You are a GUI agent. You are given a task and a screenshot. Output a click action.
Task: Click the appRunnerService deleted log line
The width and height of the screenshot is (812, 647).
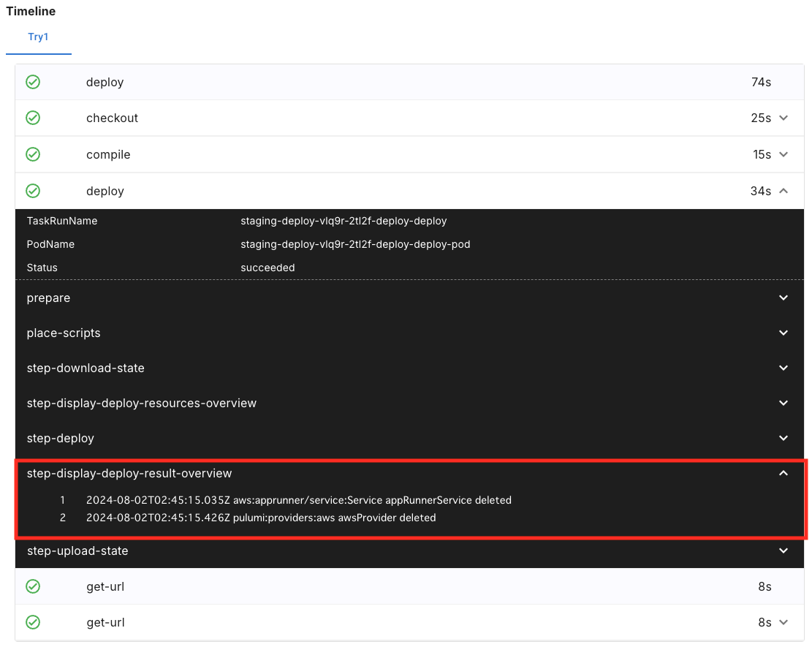[x=299, y=501]
